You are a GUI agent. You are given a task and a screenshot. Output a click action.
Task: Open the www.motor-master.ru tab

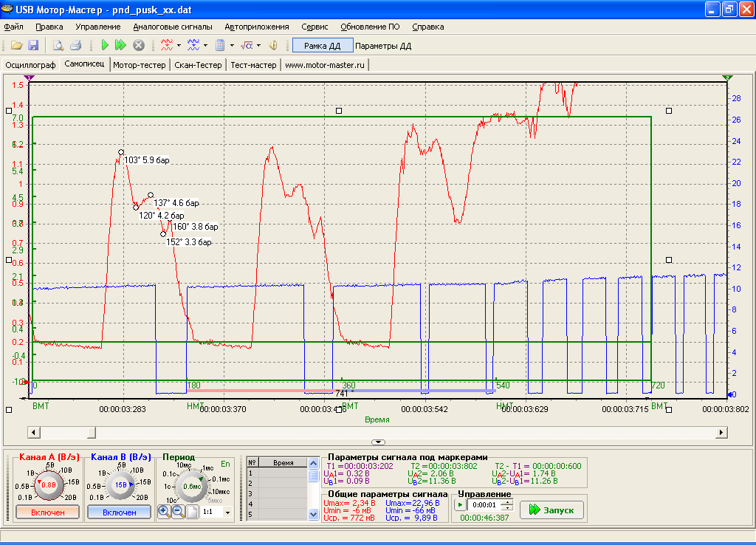click(325, 65)
